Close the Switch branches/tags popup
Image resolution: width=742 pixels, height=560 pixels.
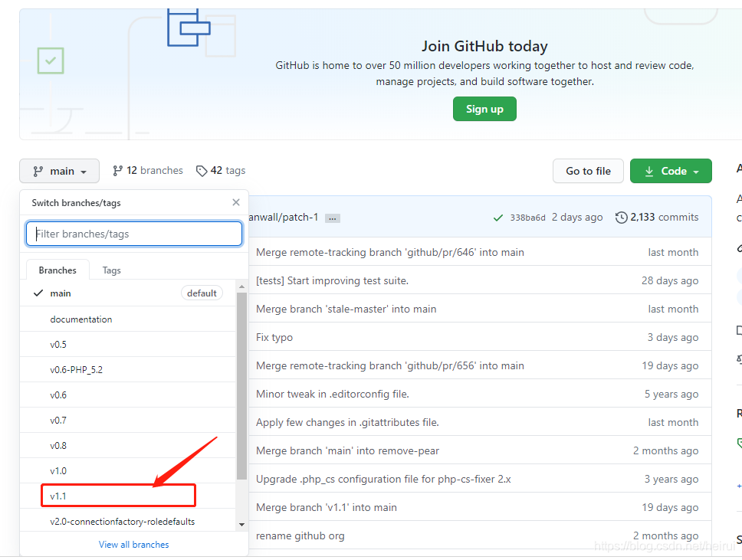point(236,202)
